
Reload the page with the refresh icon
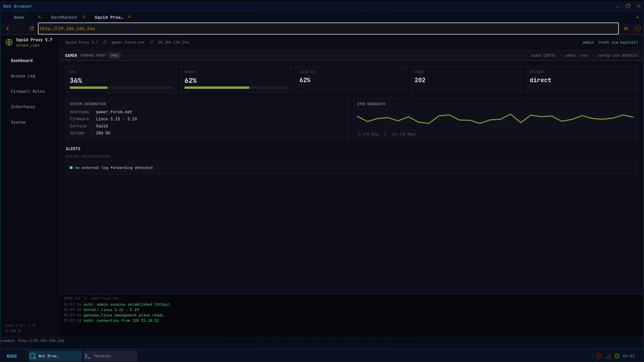click(32, 28)
